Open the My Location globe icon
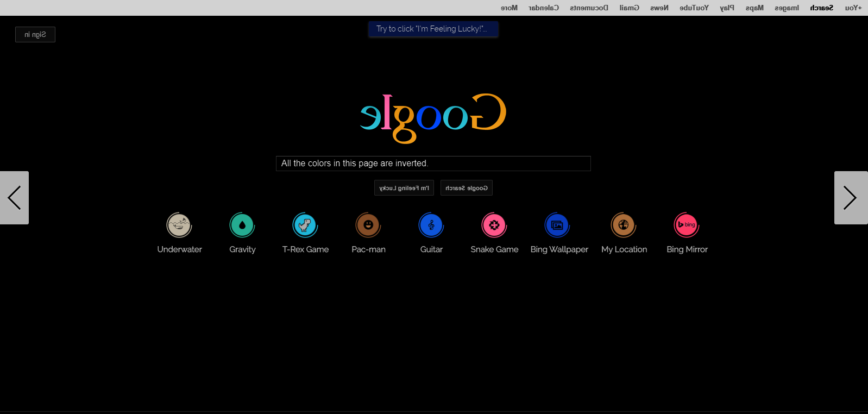The height and width of the screenshot is (414, 868). click(624, 225)
